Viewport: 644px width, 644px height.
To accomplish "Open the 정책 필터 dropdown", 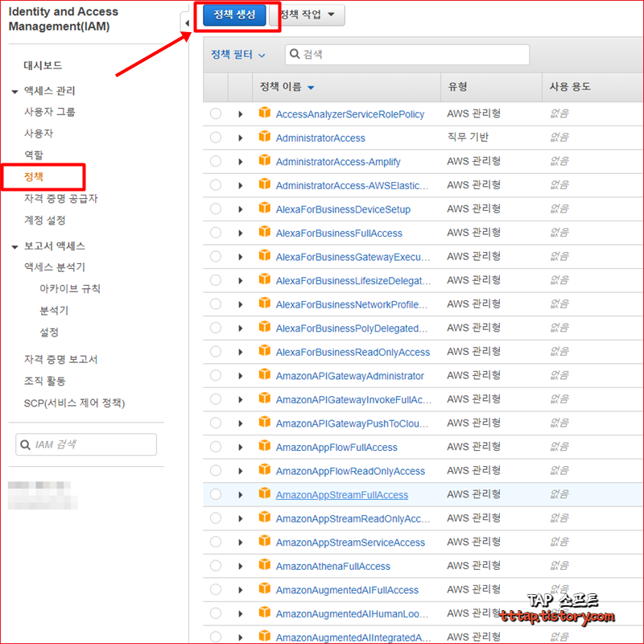I will click(x=237, y=55).
